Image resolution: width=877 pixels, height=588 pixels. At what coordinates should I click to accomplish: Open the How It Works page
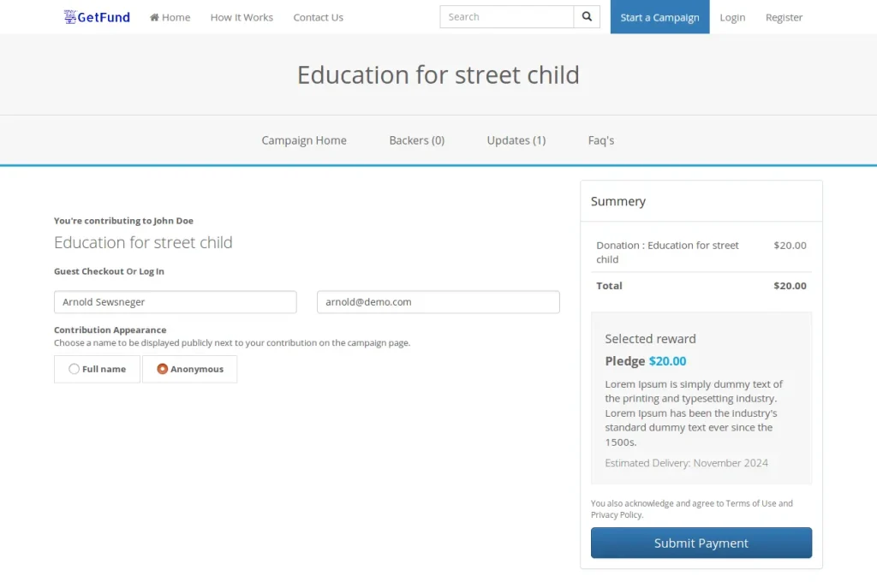coord(242,17)
